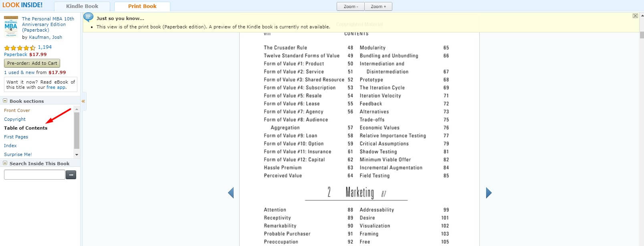Open the Front Cover section
The width and height of the screenshot is (644, 246).
tap(17, 110)
